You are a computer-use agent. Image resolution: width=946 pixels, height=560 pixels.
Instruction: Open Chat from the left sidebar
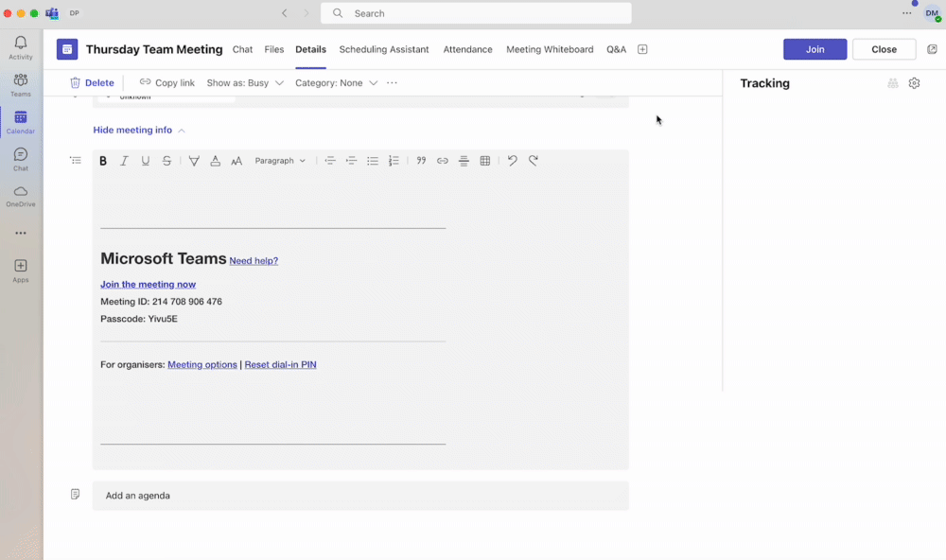21,160
